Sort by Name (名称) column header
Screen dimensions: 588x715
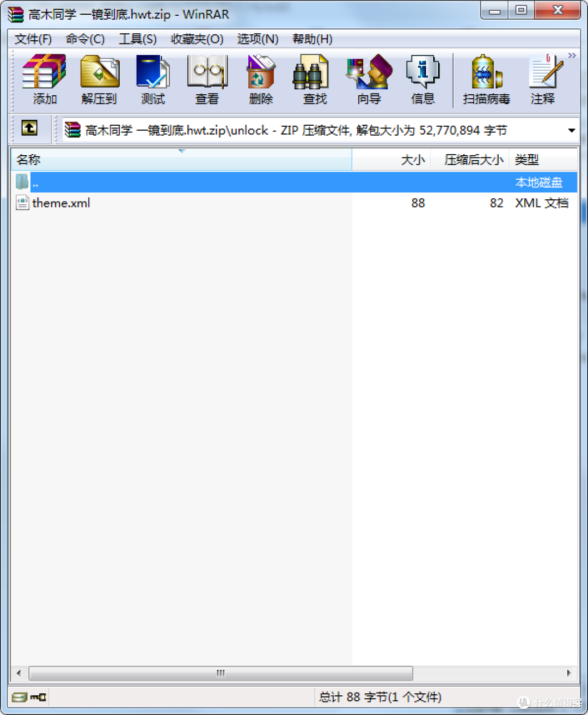[x=181, y=160]
